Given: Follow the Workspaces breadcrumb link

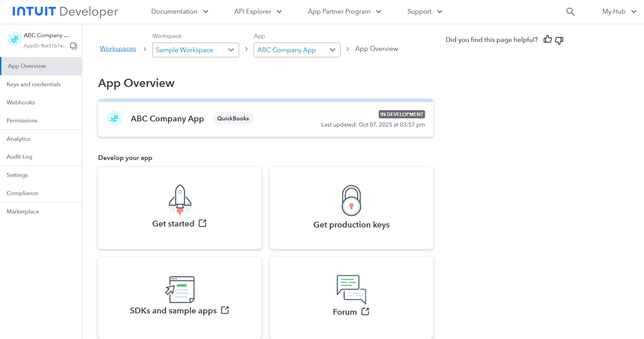Looking at the screenshot, I should [118, 49].
